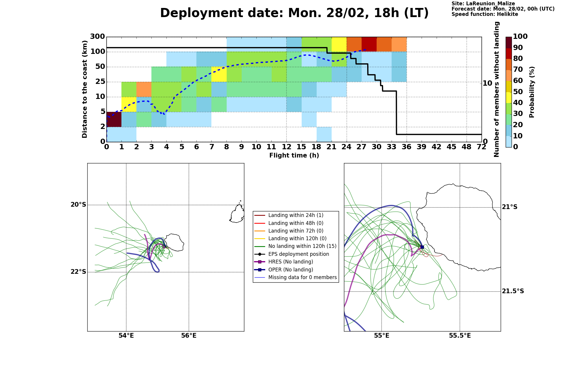Click the "Number of members without landing" axis label
Image resolution: width=588 pixels, height=368 pixels.
click(x=497, y=89)
